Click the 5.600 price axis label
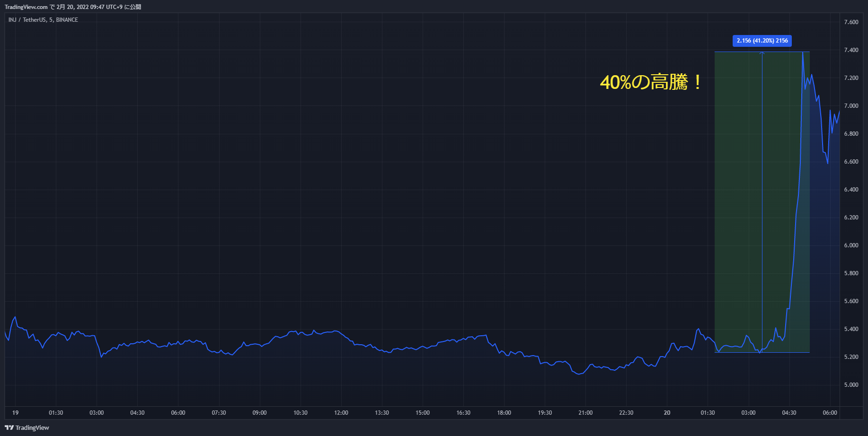868x436 pixels. [851, 301]
